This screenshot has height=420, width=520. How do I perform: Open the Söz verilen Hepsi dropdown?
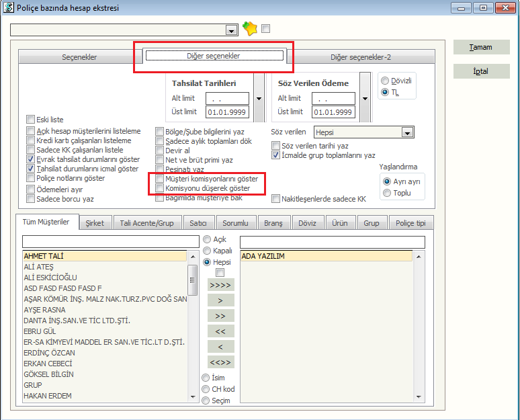[x=407, y=133]
